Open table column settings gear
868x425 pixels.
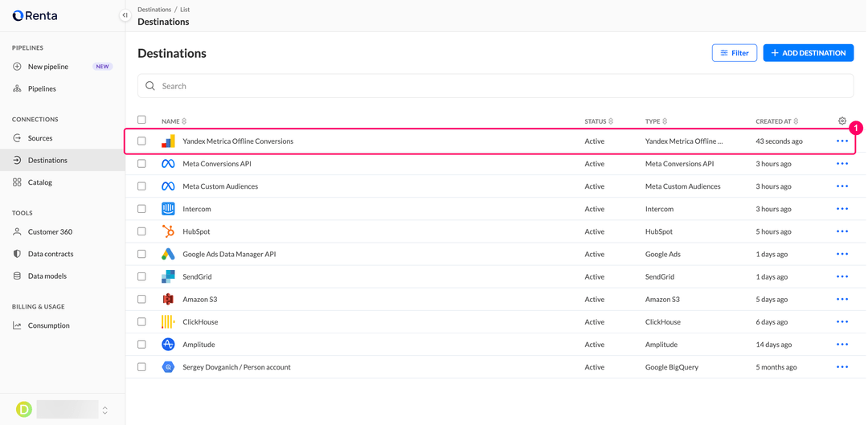pos(842,121)
